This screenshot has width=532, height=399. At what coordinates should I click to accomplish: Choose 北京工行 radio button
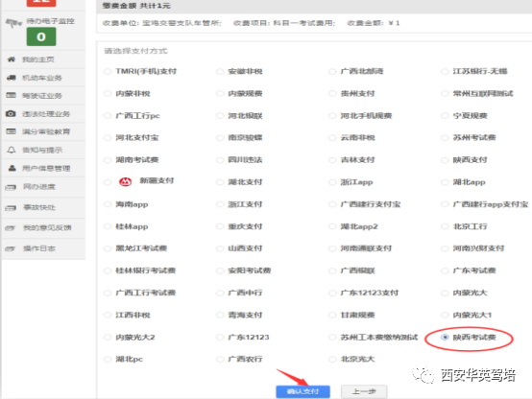[445, 226]
